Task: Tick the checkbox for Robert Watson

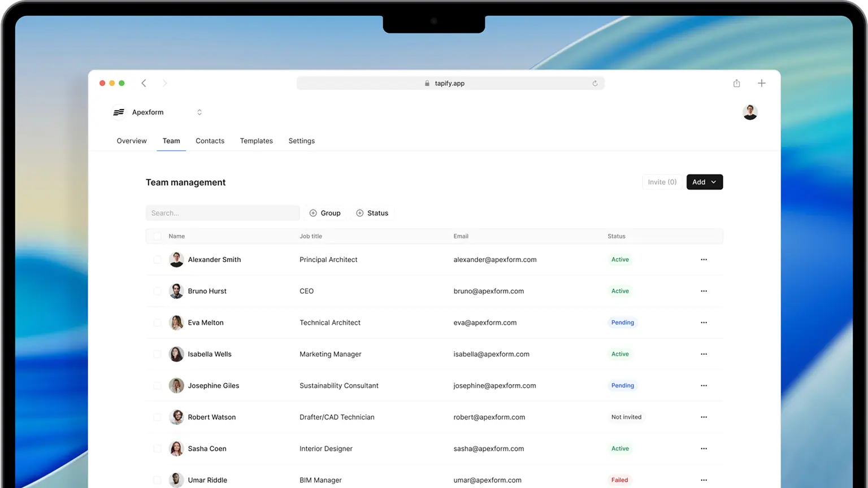Action: coord(157,417)
